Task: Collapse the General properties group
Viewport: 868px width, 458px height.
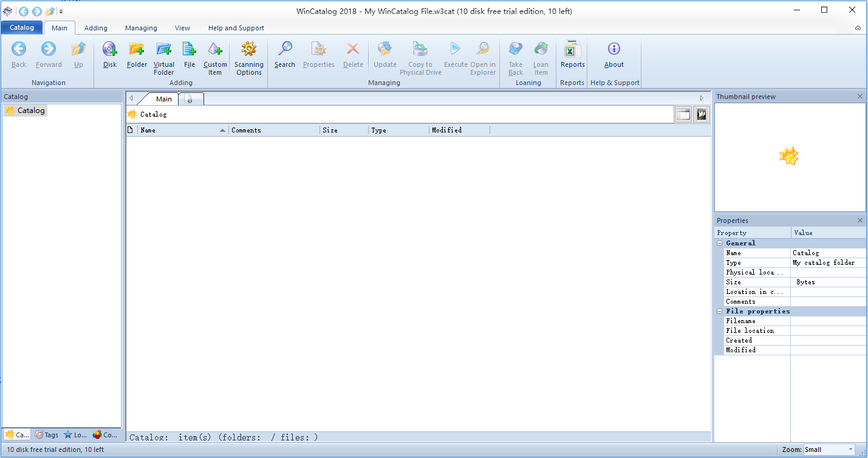Action: (x=720, y=243)
